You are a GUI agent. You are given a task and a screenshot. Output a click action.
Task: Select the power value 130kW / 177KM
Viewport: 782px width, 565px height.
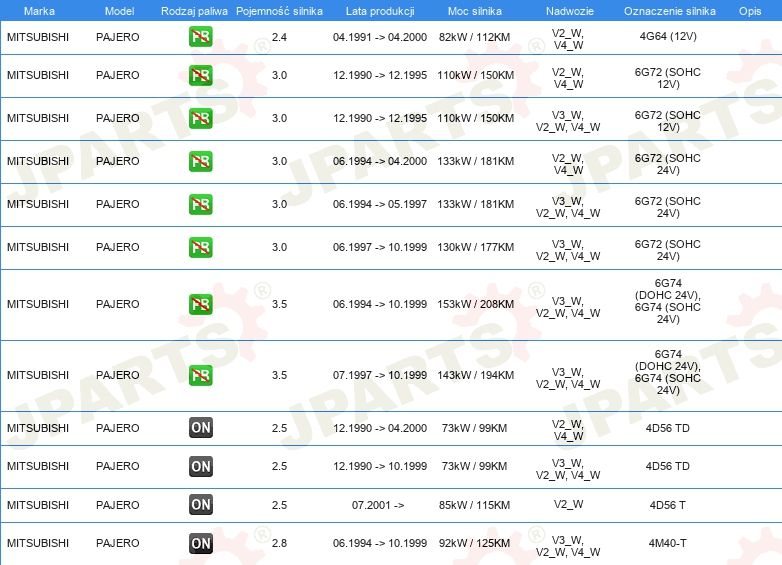[x=475, y=247]
